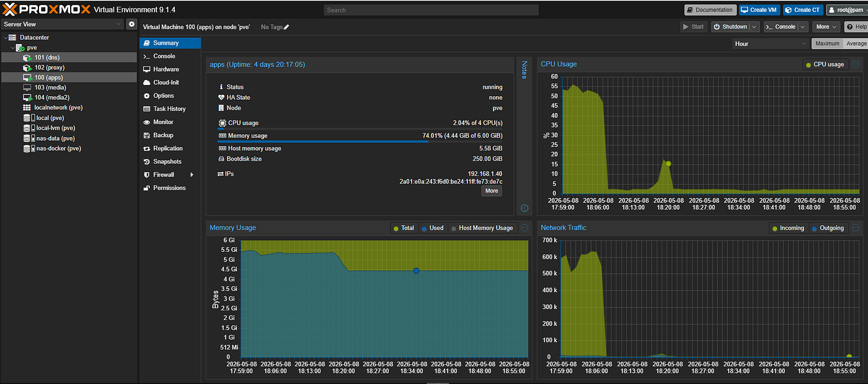This screenshot has height=384, width=868.
Task: Switch graph mode to Maximum
Action: (x=827, y=43)
